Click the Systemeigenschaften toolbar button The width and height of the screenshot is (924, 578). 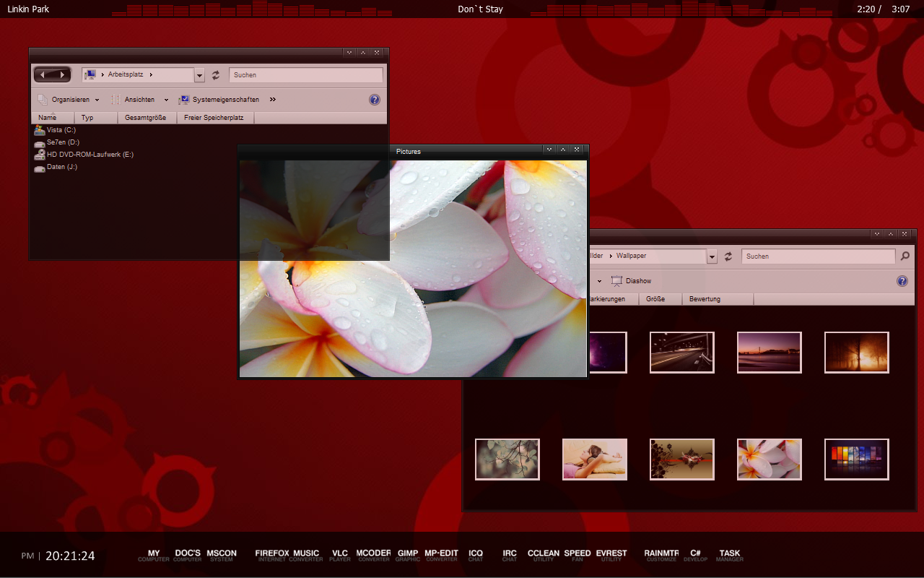click(219, 100)
